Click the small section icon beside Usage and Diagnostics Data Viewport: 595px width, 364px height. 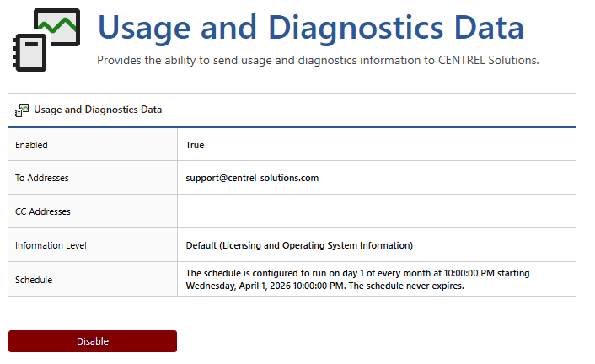[22, 110]
